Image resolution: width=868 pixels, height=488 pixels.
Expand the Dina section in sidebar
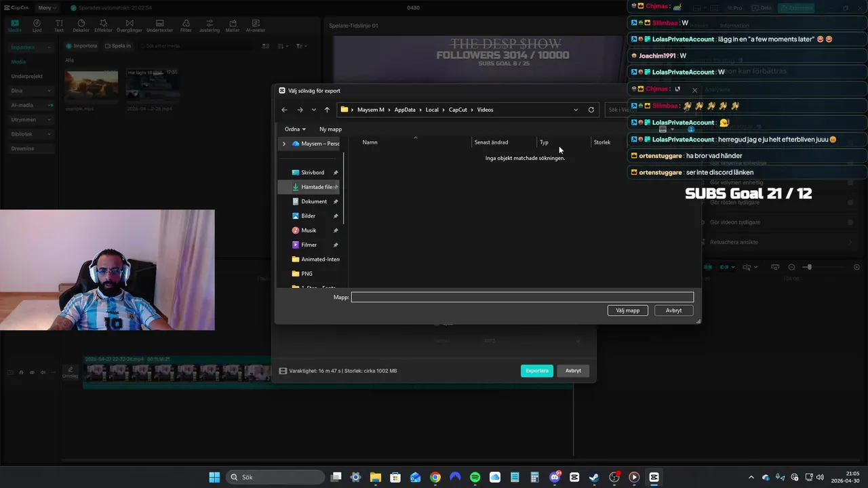[49, 91]
